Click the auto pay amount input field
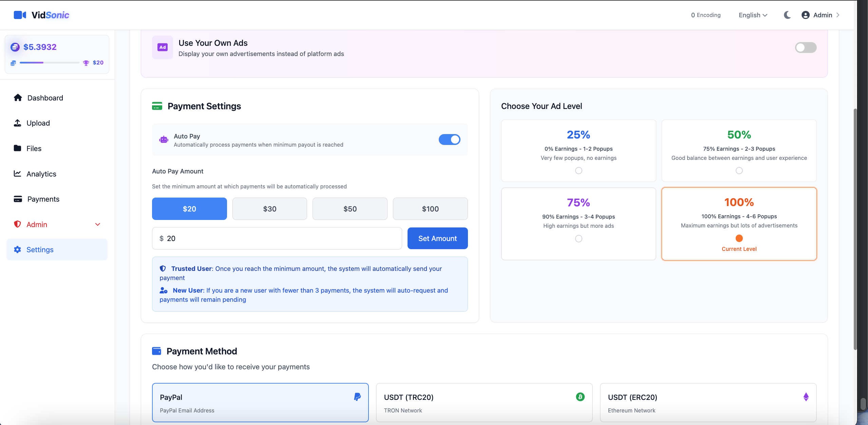 pyautogui.click(x=277, y=238)
